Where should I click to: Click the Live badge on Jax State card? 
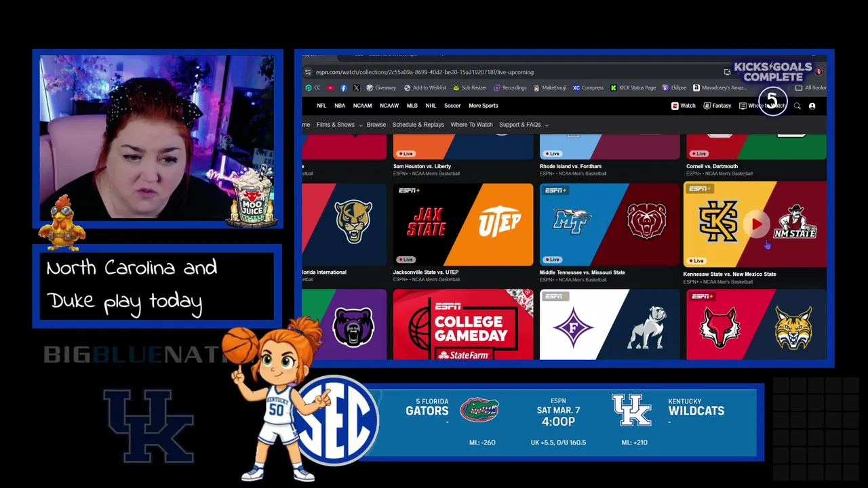406,260
